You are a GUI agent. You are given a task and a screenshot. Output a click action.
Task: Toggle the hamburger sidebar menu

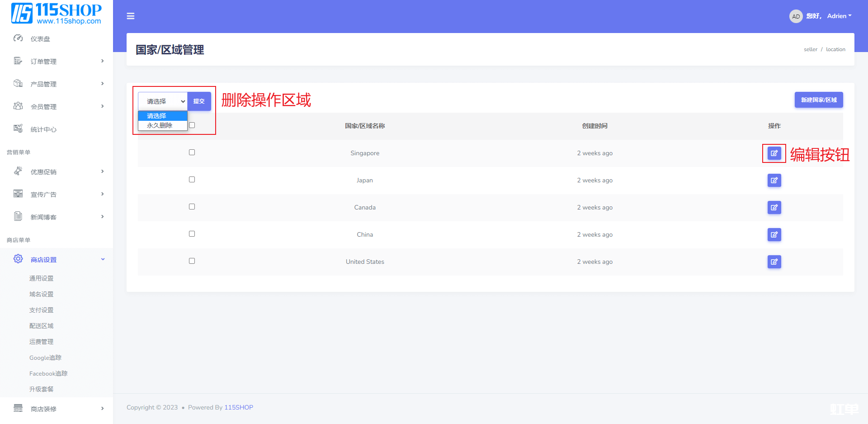(131, 16)
